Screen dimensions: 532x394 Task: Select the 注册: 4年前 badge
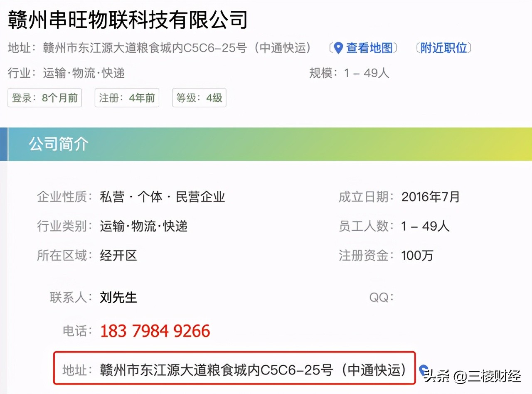[127, 98]
